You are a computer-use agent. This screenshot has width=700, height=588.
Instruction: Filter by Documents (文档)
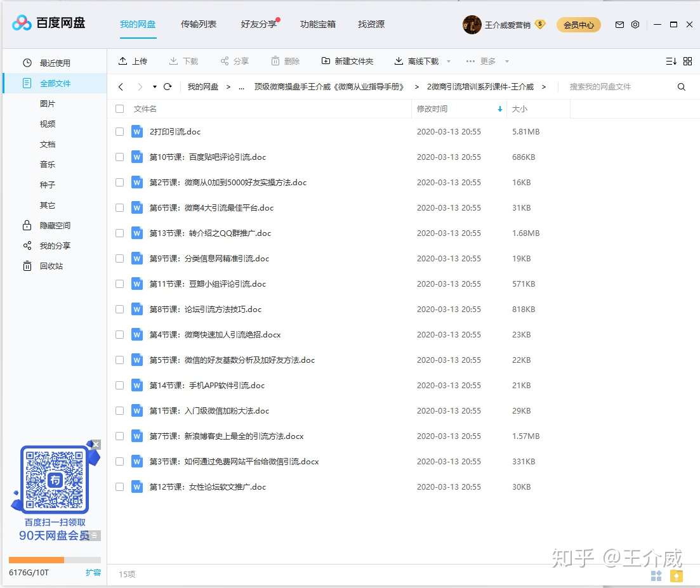[x=48, y=144]
